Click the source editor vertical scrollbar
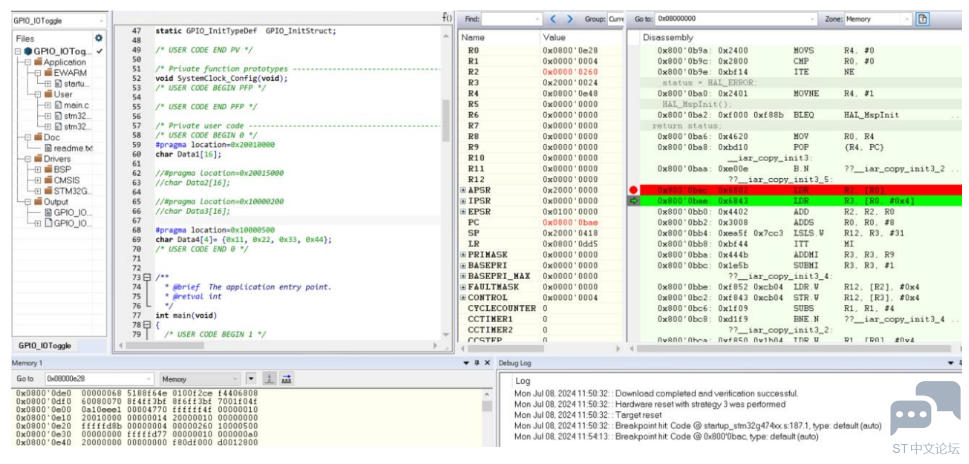 click(x=446, y=179)
